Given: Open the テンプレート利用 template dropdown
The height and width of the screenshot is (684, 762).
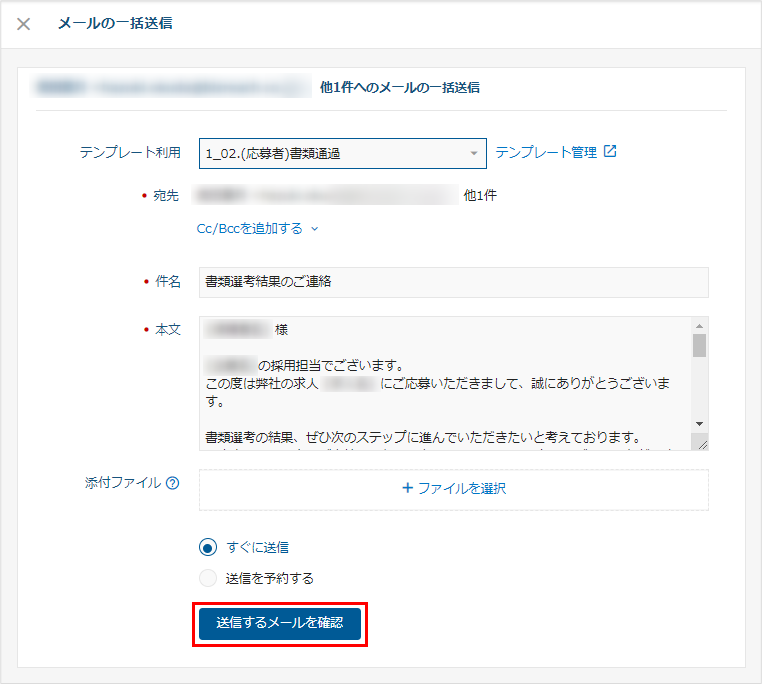Looking at the screenshot, I should (343, 154).
